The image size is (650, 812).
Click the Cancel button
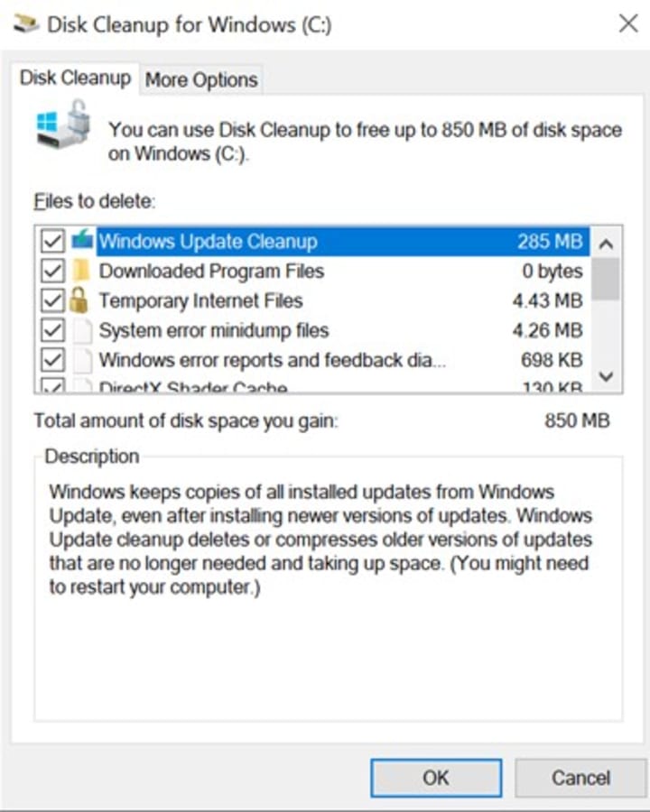point(580,778)
